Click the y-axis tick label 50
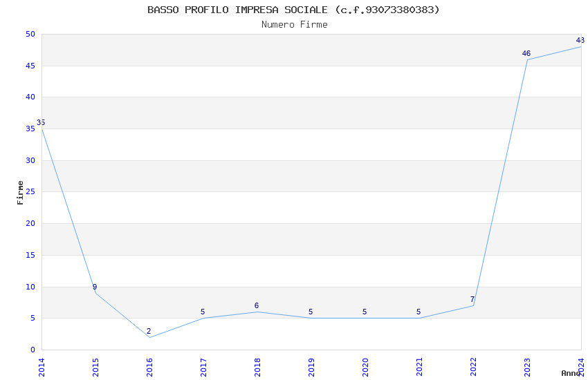Viewport: 588px width, 380px height. pyautogui.click(x=30, y=34)
